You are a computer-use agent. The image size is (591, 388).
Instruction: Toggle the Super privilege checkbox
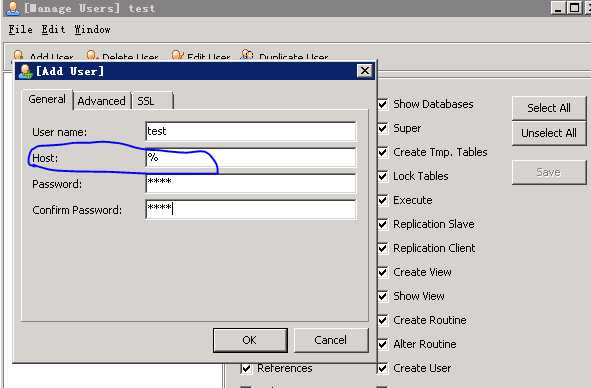(383, 128)
